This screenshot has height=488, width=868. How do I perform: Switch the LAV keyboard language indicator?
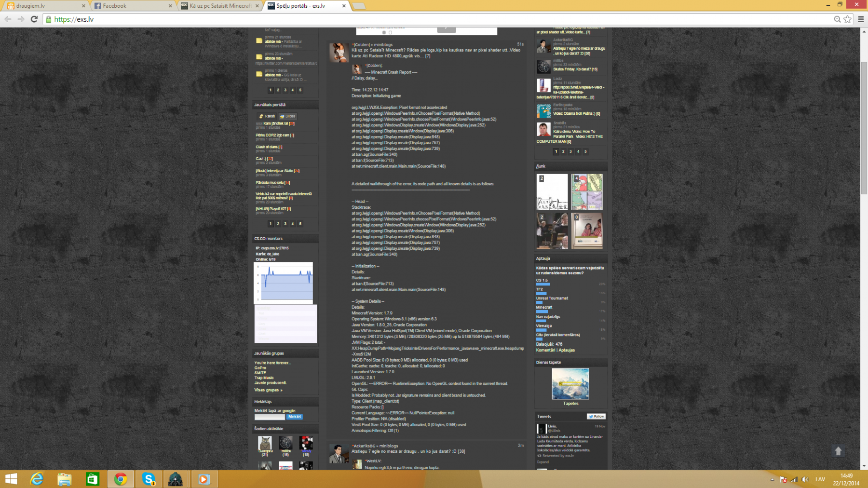pyautogui.click(x=820, y=479)
